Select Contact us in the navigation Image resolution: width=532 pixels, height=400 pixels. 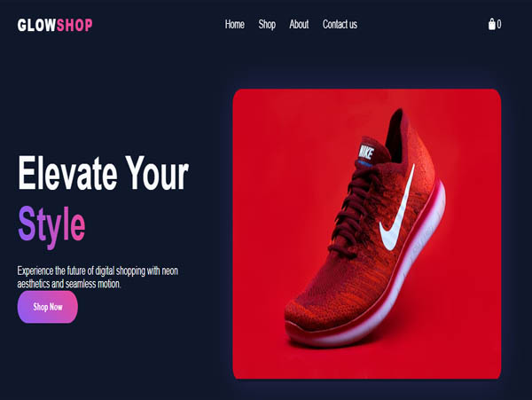tap(340, 25)
